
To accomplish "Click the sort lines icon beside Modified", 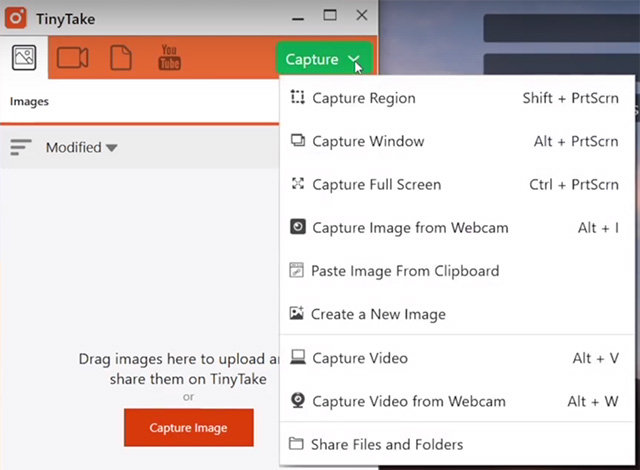I will pyautogui.click(x=21, y=147).
